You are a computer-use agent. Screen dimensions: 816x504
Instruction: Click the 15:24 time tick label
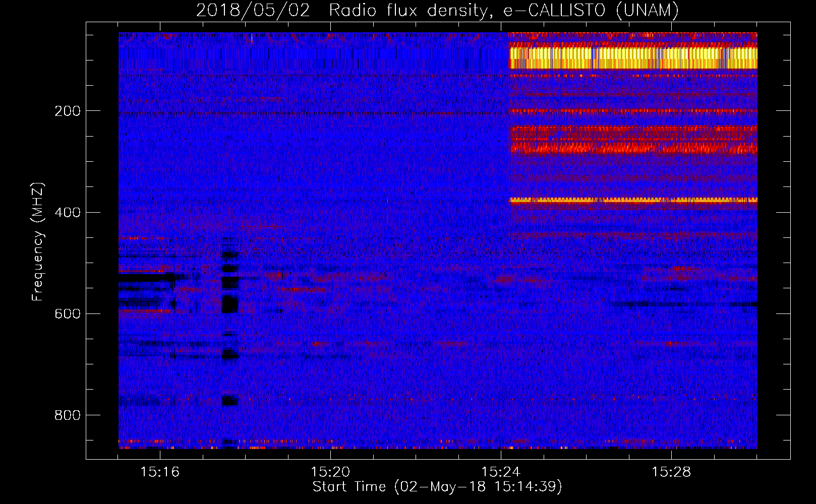pos(501,472)
